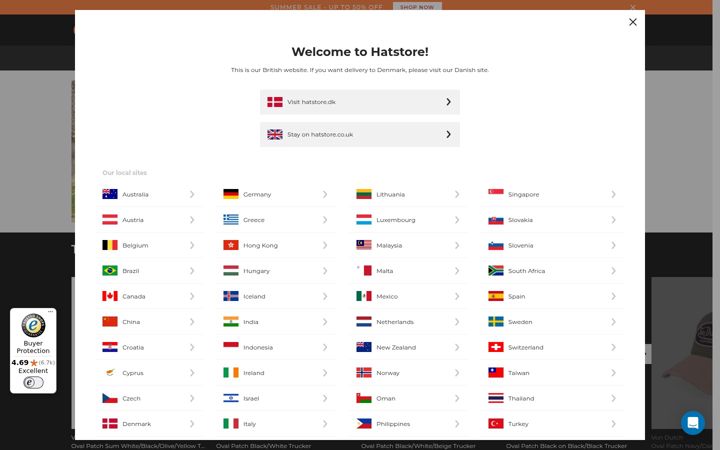720x450 pixels.
Task: Click the New Zealand flag icon
Action: click(364, 347)
